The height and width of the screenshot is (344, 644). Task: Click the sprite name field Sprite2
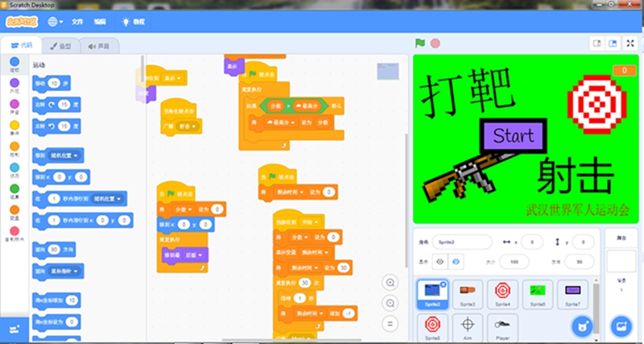pyautogui.click(x=461, y=242)
